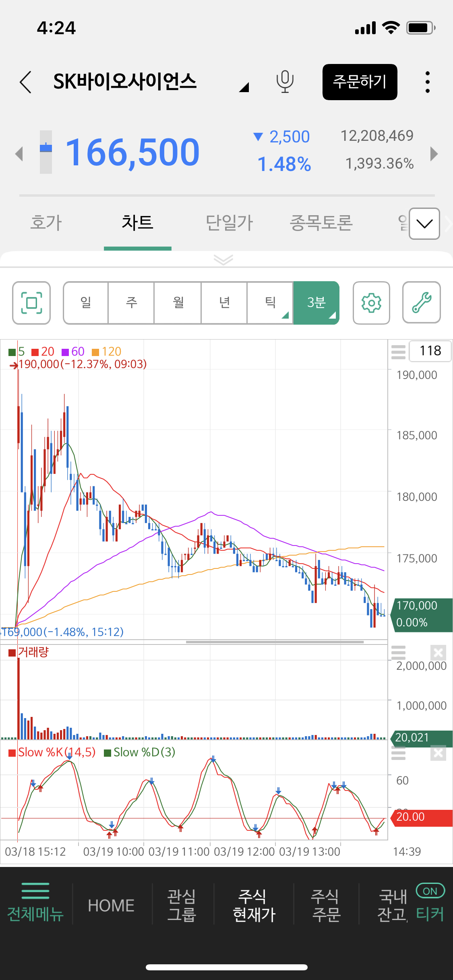Open the 틱 interval dropdown
453x980 pixels.
tap(270, 303)
